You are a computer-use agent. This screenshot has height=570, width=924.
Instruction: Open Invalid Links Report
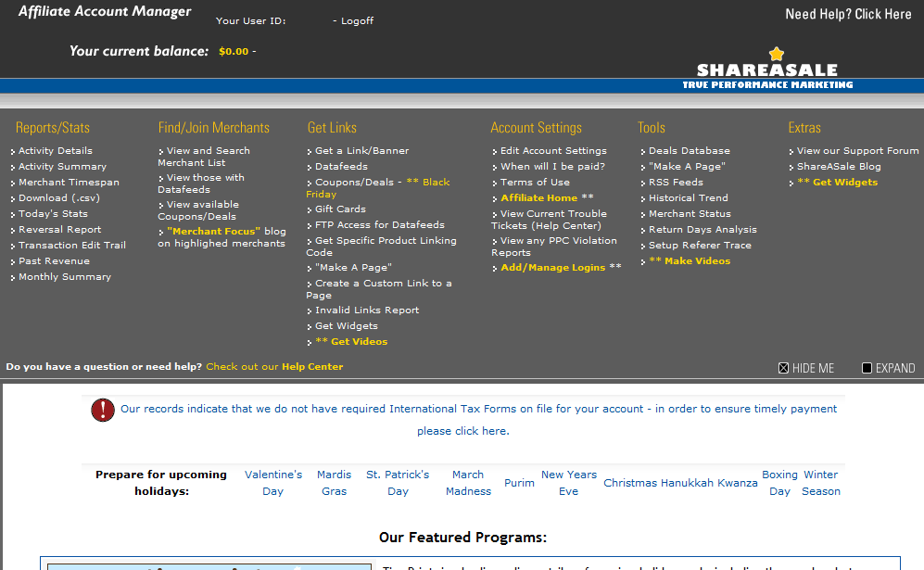[367, 310]
